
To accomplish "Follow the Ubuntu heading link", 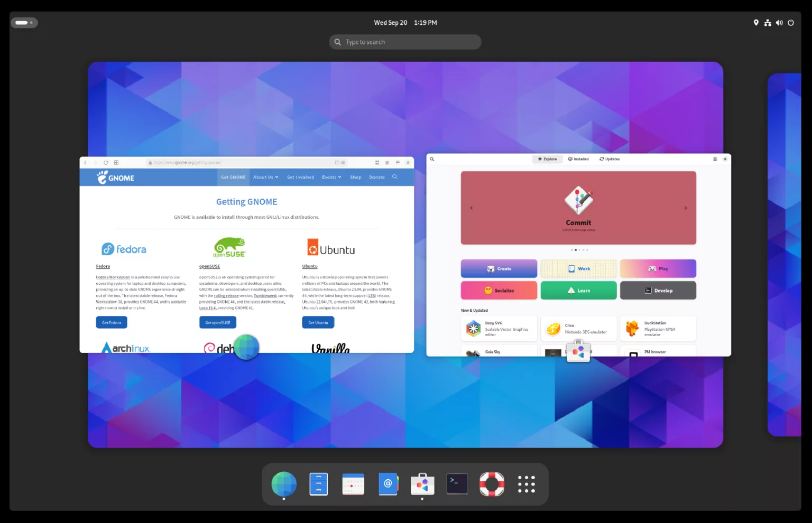I will click(310, 266).
